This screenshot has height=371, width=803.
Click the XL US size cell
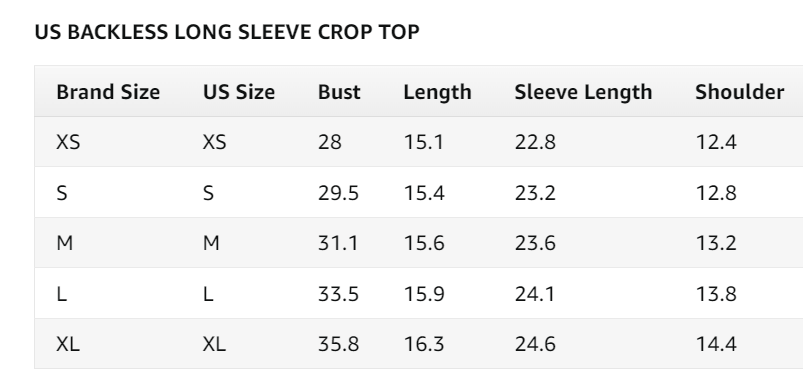pos(214,344)
